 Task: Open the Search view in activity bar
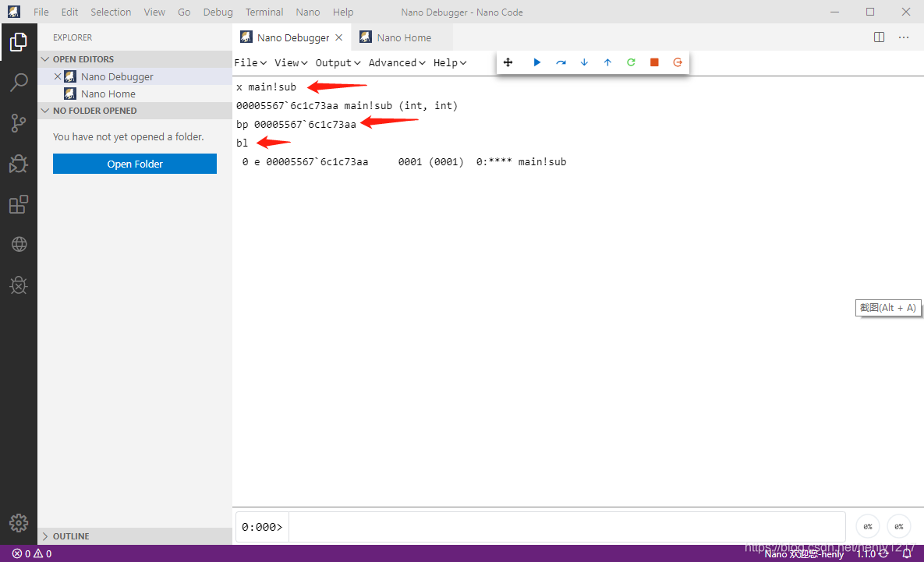click(18, 83)
